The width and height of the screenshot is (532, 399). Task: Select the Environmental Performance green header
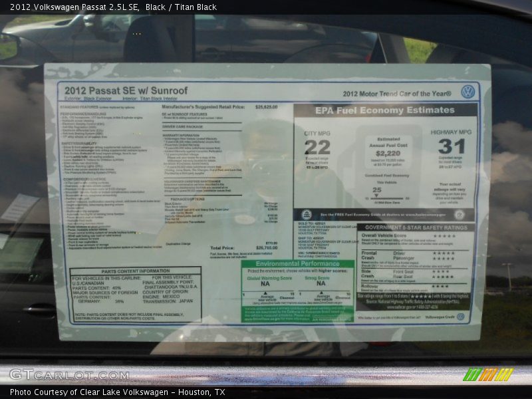tap(297, 264)
